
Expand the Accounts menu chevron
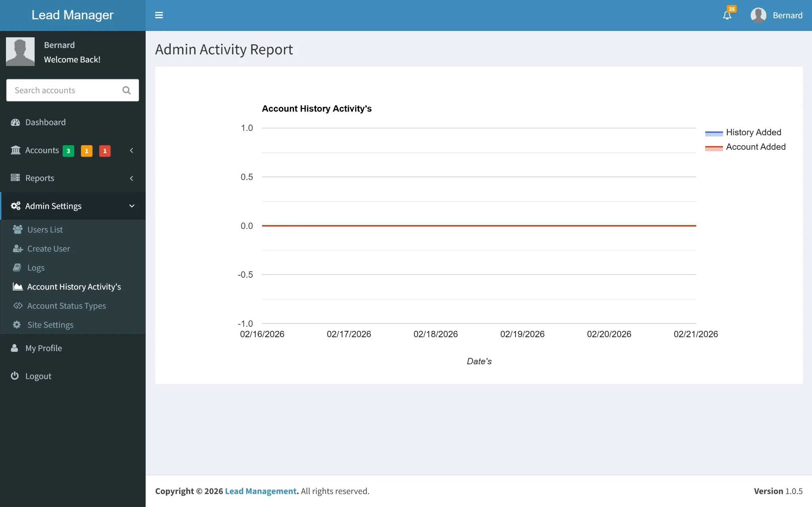(131, 150)
